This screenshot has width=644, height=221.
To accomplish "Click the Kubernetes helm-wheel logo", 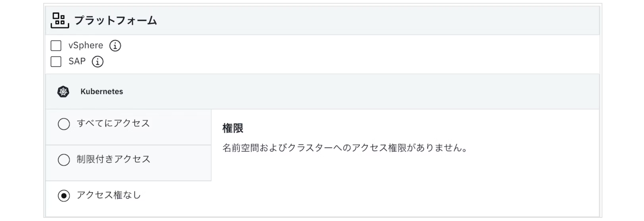I will tap(63, 92).
